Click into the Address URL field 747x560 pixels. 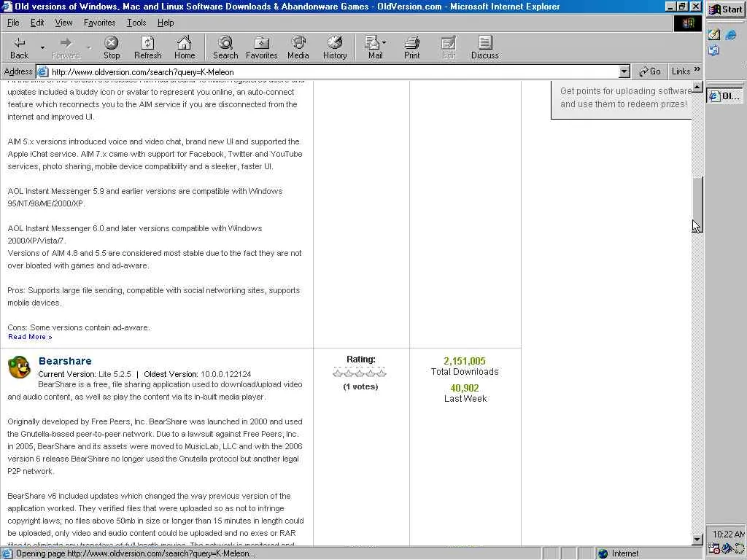click(x=333, y=72)
